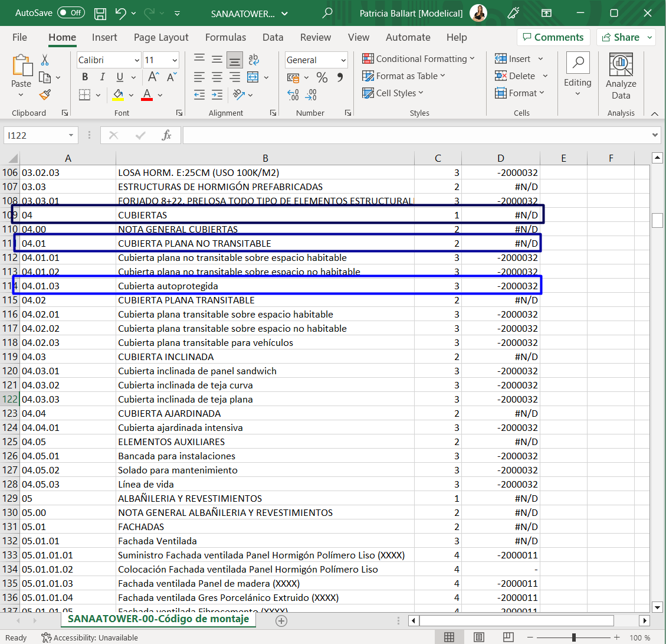Select the Format Painter brush icon
The height and width of the screenshot is (644, 666).
point(45,95)
